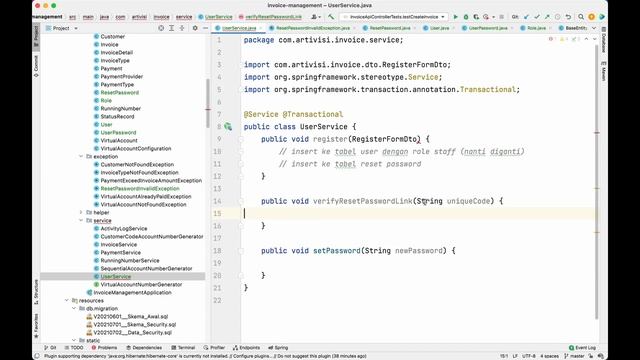Select opened file locate icon in Project panel

pos(161,28)
